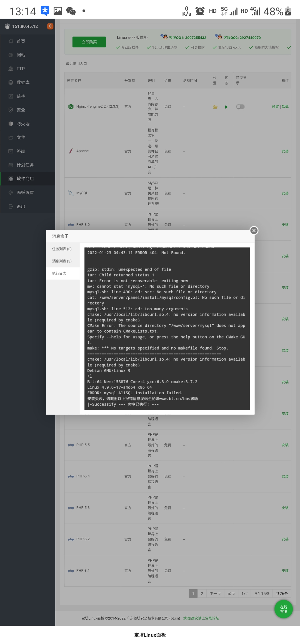Click the orange notification badge 0
300x644 pixels.
click(50, 26)
